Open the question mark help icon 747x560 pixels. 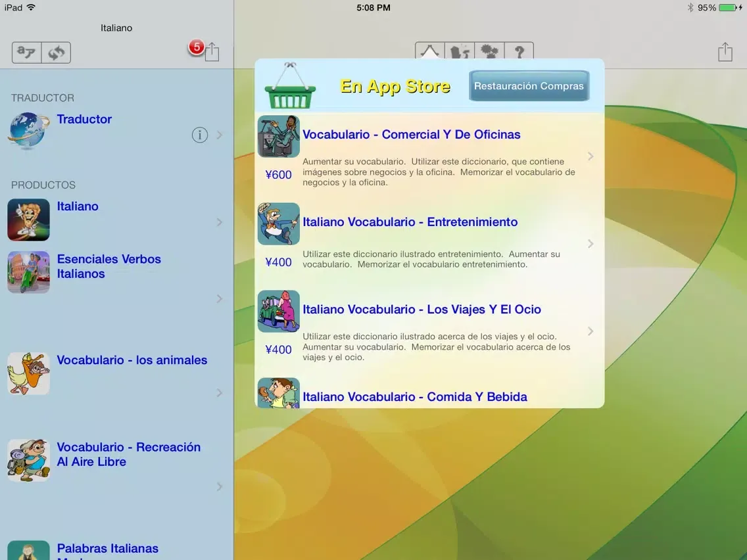519,51
